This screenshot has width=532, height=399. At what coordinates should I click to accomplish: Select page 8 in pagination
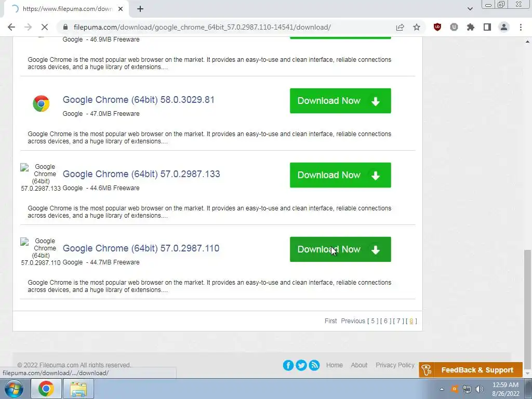pyautogui.click(x=411, y=321)
